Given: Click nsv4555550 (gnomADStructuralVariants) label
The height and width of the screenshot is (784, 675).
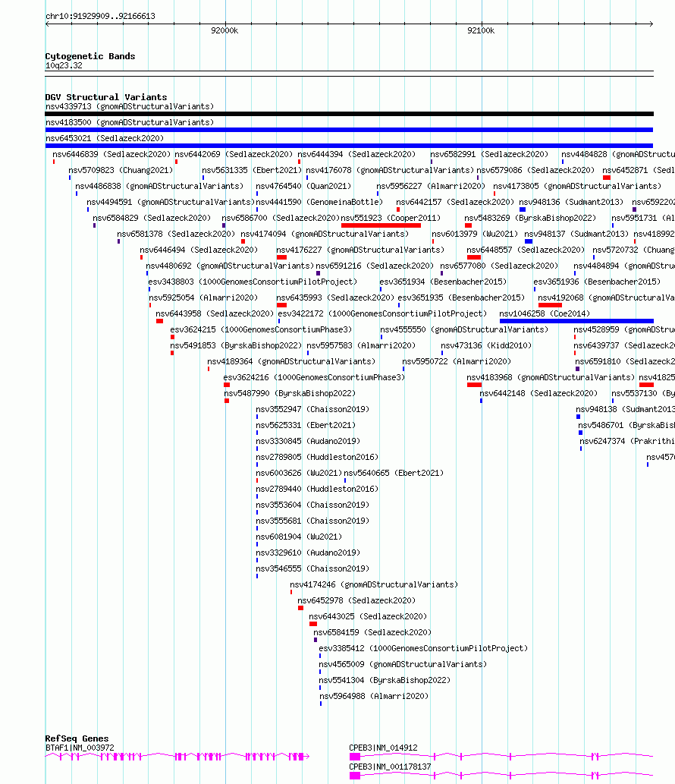Looking at the screenshot, I should [464, 330].
